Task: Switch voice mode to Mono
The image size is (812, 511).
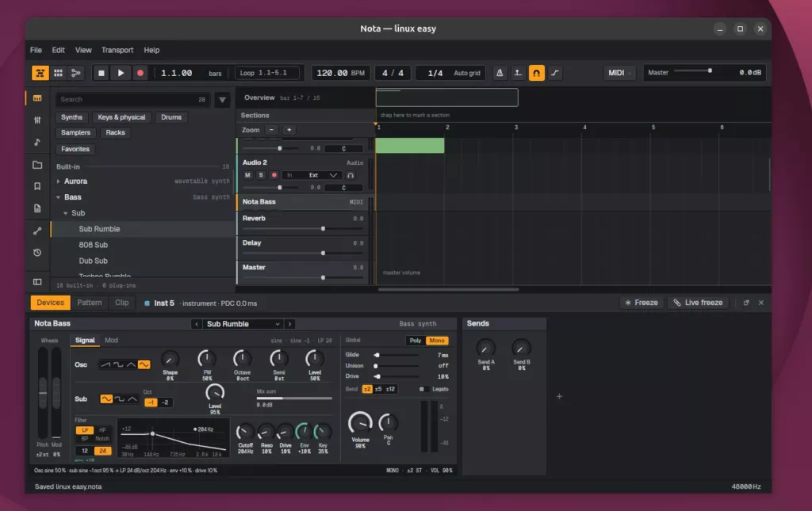Action: [x=437, y=341]
